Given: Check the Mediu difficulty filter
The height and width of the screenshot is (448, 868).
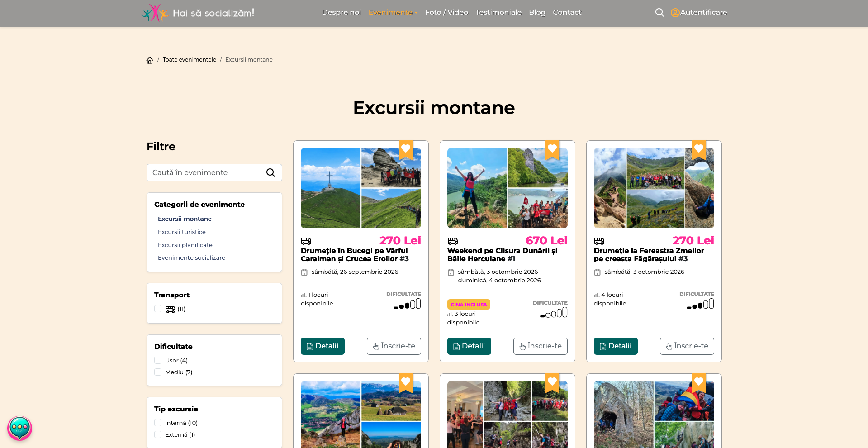Looking at the screenshot, I should (158, 372).
